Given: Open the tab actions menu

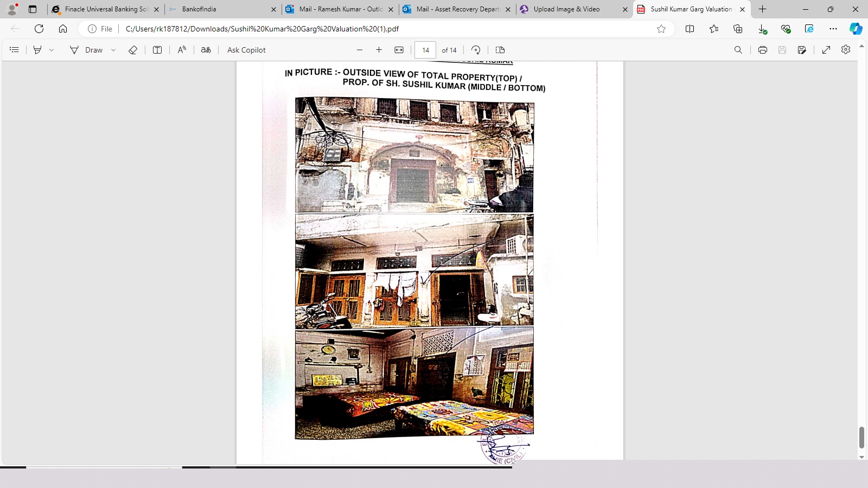Looking at the screenshot, I should tap(33, 9).
